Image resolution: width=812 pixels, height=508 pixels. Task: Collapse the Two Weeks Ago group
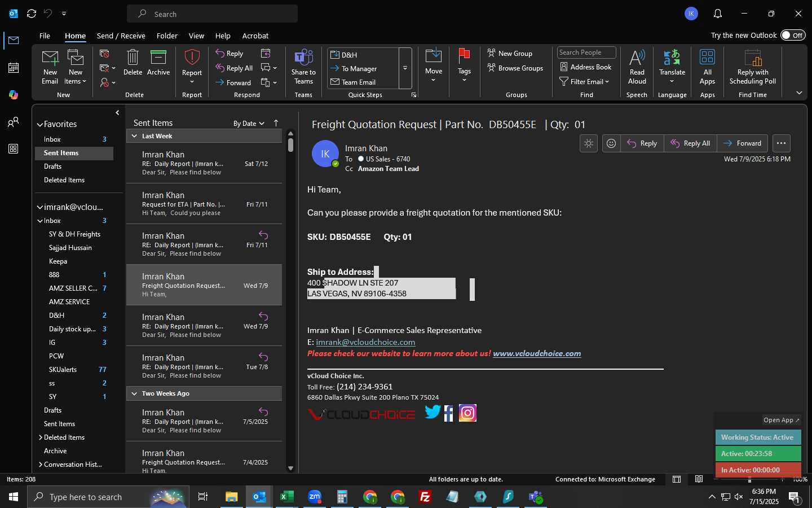point(134,393)
